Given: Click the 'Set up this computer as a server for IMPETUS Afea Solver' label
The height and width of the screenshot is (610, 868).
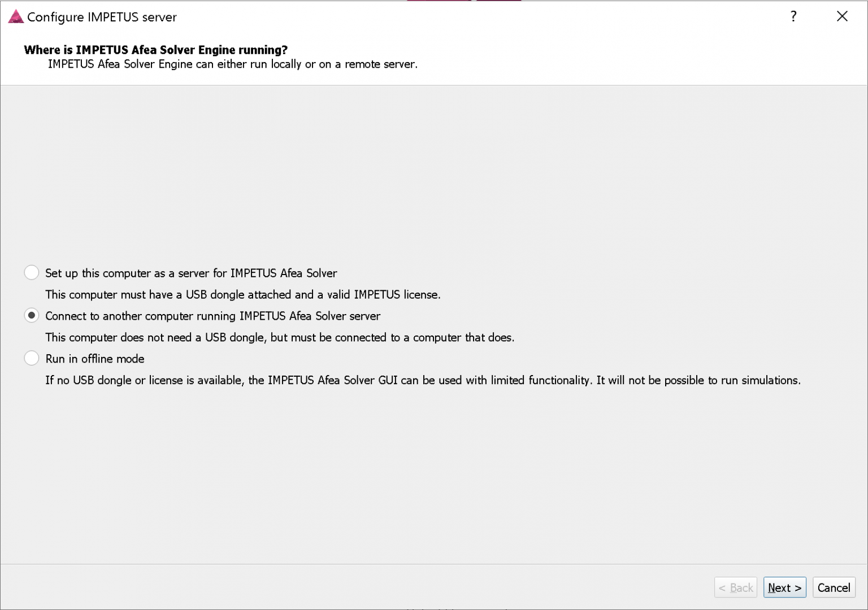Looking at the screenshot, I should pos(191,273).
